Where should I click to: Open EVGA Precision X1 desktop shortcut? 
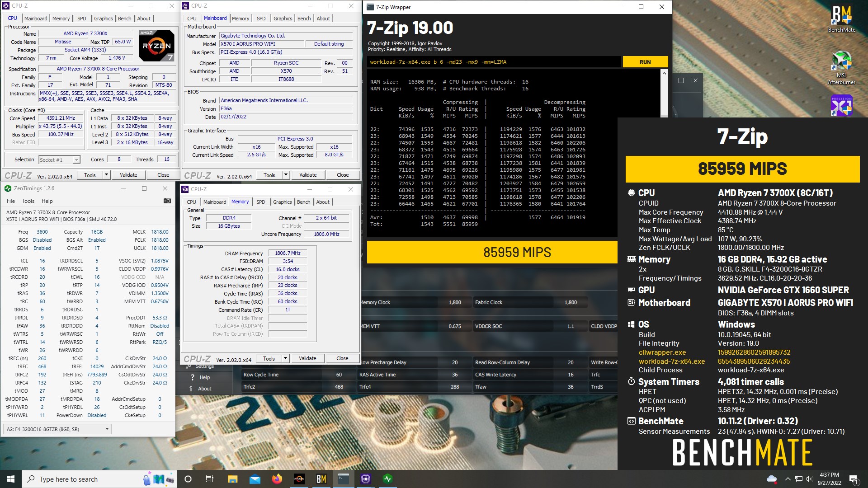841,105
